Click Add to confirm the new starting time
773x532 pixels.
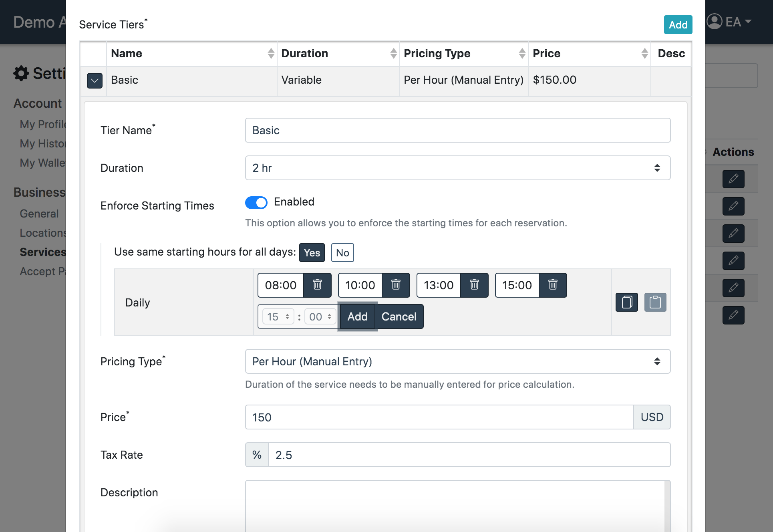pos(357,316)
